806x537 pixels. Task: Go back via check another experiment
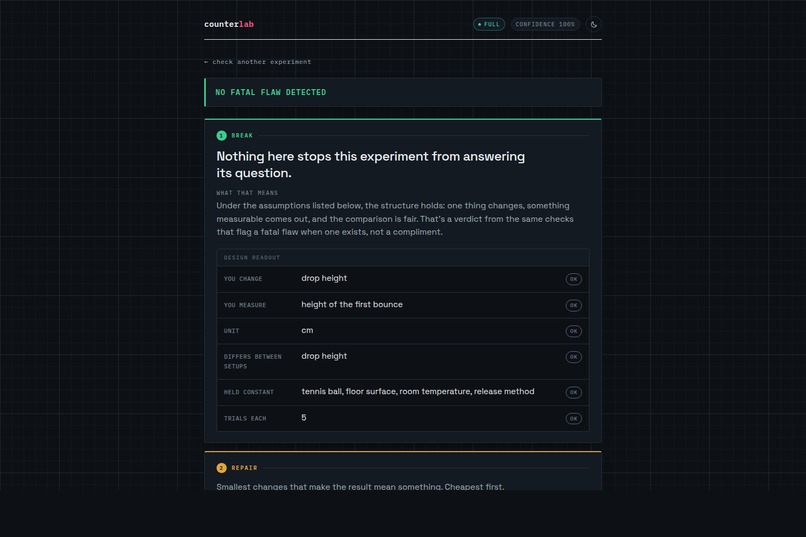(x=258, y=62)
